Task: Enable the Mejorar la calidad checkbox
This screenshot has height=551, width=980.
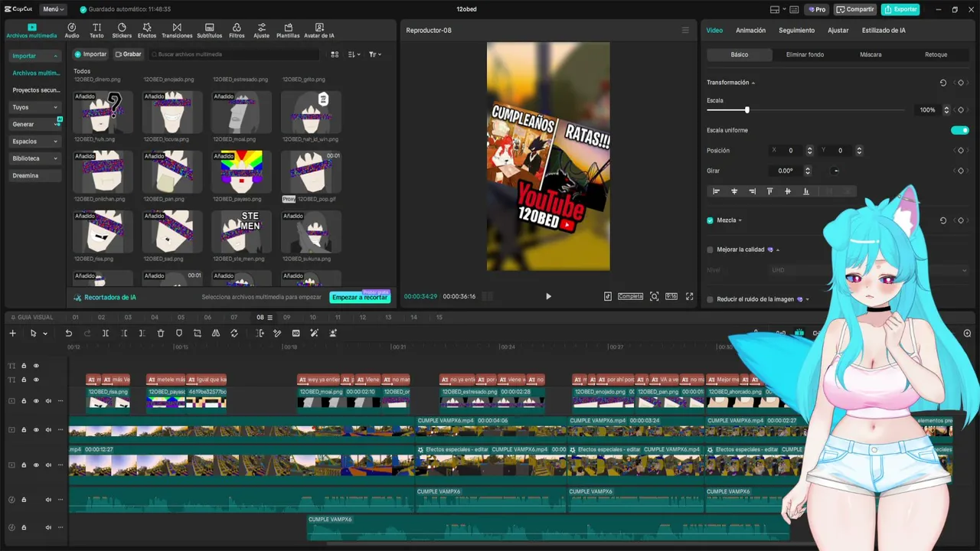Action: pos(710,249)
